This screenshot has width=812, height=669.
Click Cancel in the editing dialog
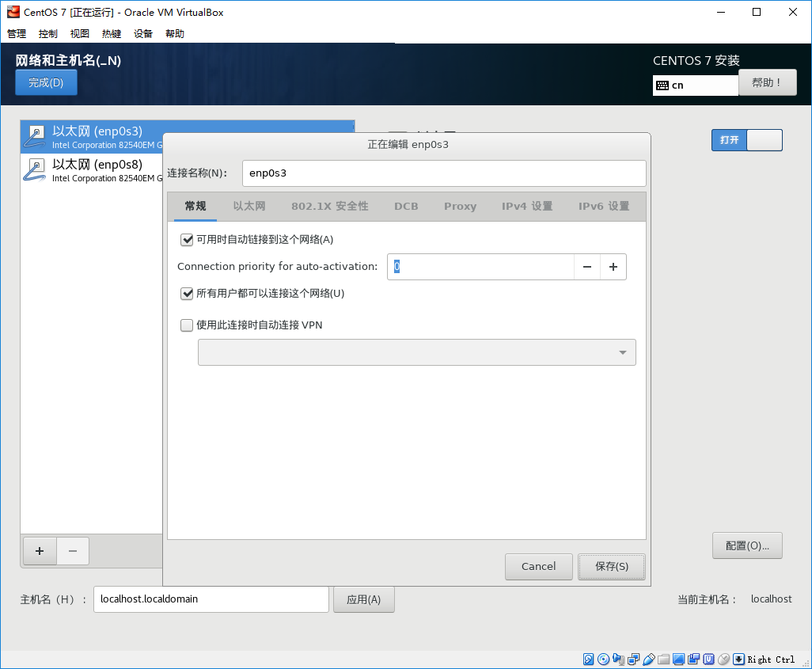(x=539, y=566)
